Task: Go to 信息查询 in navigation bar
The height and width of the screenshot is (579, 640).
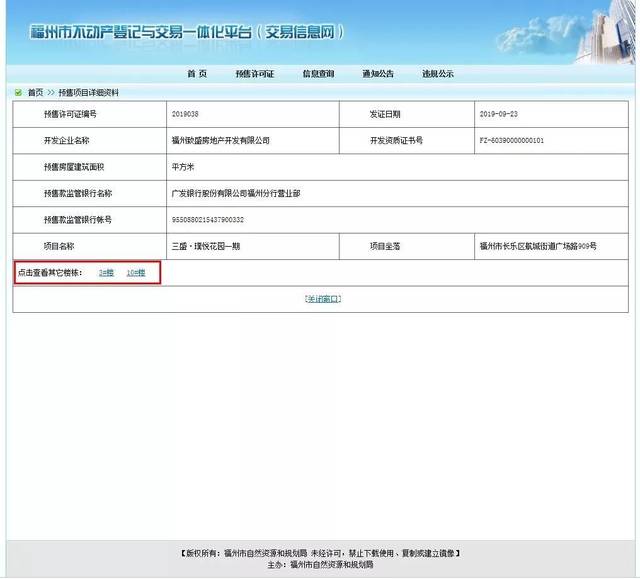Action: (x=318, y=74)
